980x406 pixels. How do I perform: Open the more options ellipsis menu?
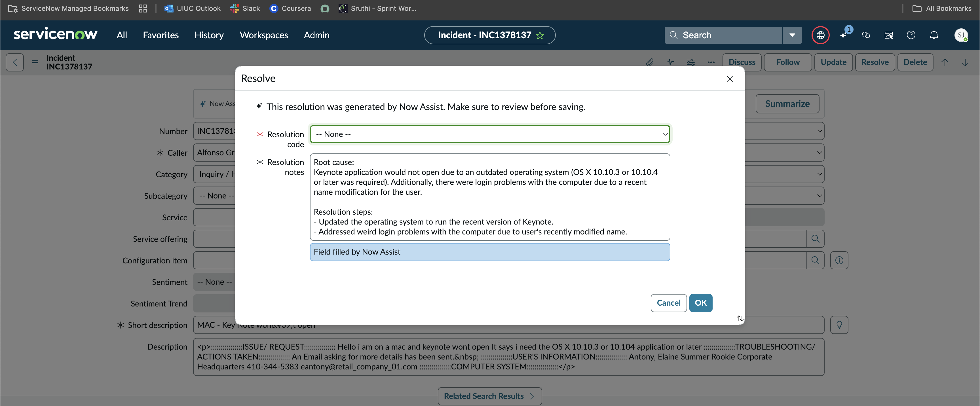tap(711, 62)
